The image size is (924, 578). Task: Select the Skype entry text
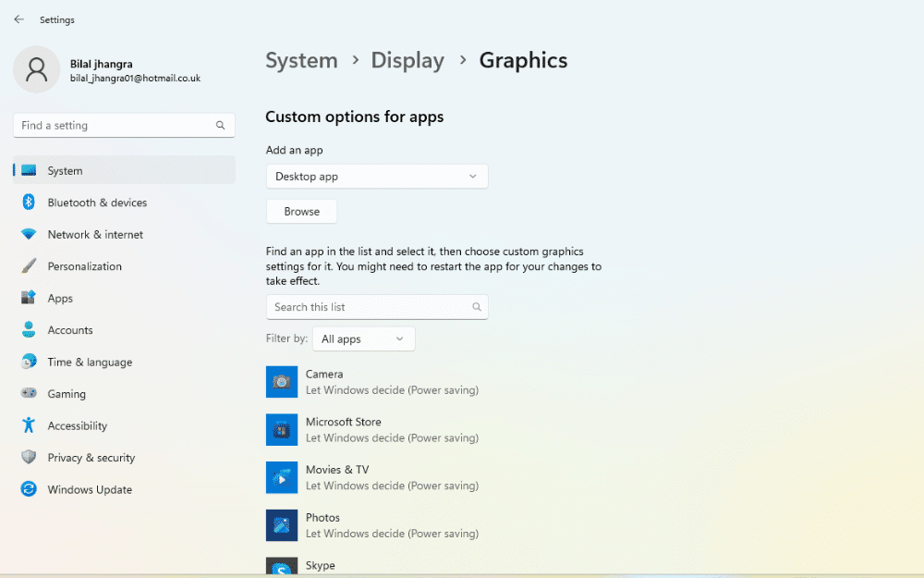point(321,565)
